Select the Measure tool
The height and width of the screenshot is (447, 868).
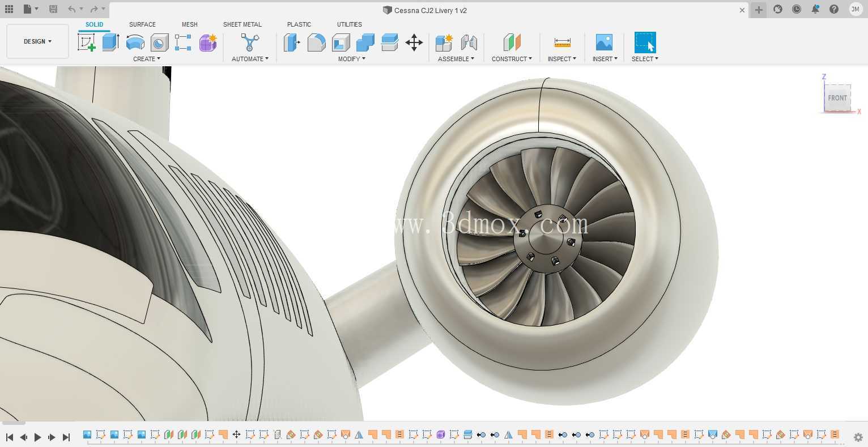tap(562, 42)
